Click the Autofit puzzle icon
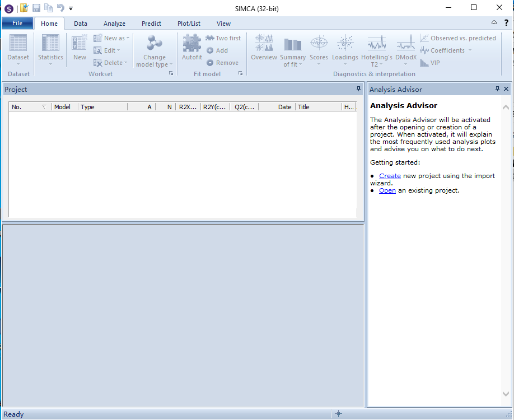 pos(191,43)
